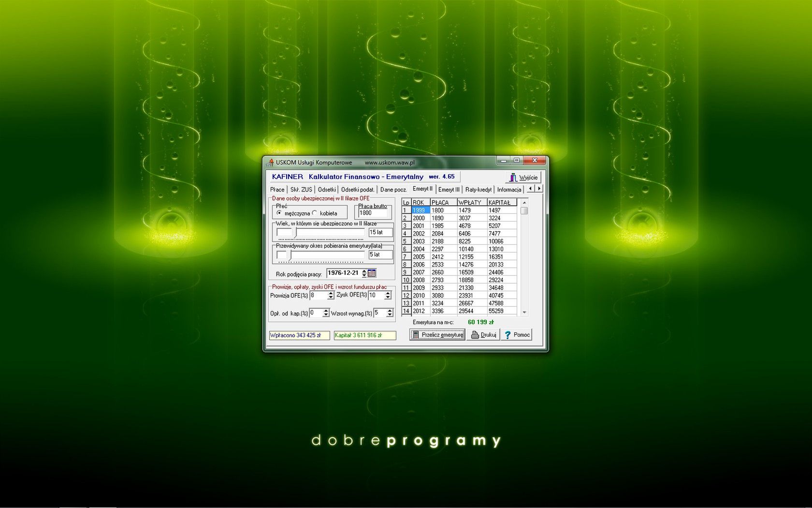Decrease the Rok podjęcia pracy date with down arrow
The height and width of the screenshot is (508, 812).
click(364, 275)
